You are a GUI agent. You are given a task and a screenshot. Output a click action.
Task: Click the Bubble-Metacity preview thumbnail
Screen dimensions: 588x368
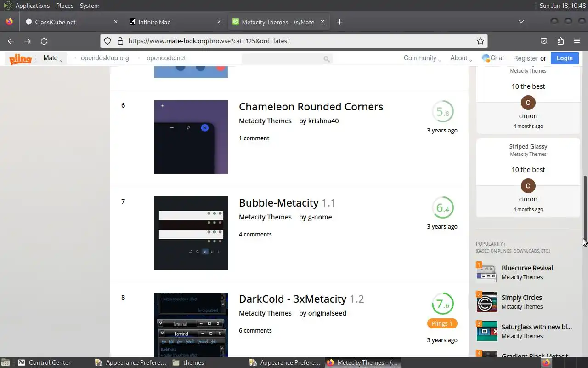click(x=191, y=233)
